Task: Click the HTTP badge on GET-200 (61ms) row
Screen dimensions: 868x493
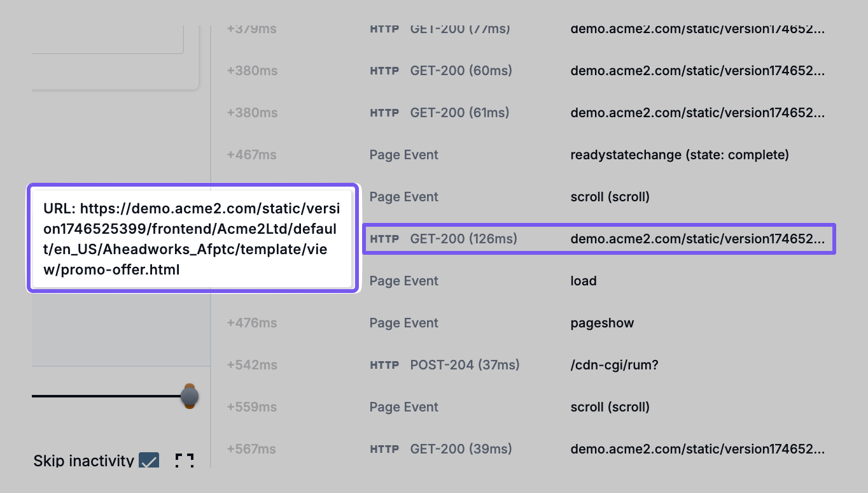Action: pyautogui.click(x=384, y=113)
